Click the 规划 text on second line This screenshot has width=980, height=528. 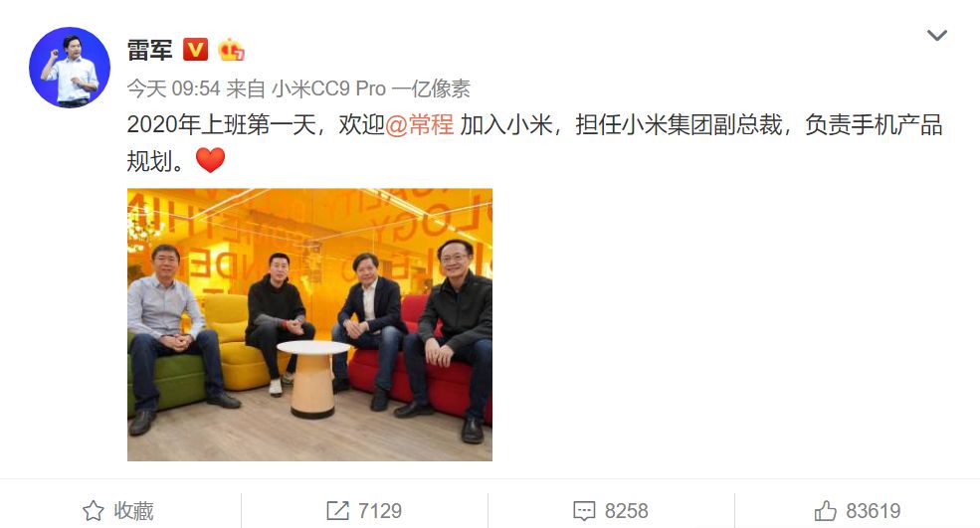tap(149, 161)
